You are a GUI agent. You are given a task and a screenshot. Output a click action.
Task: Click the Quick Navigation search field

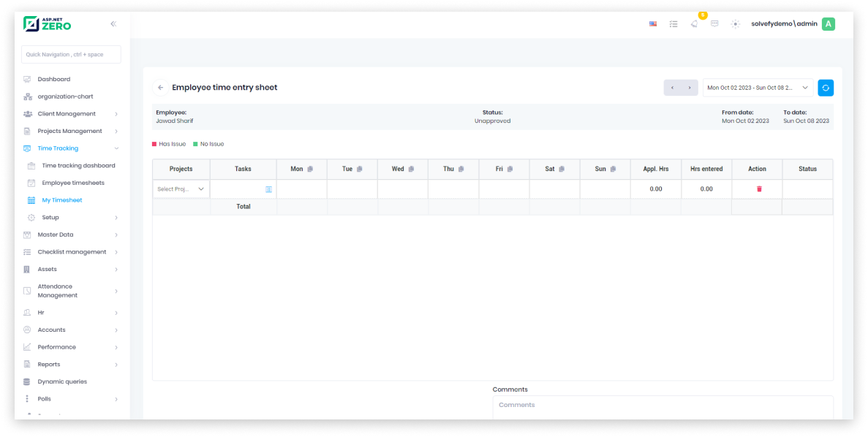point(71,55)
